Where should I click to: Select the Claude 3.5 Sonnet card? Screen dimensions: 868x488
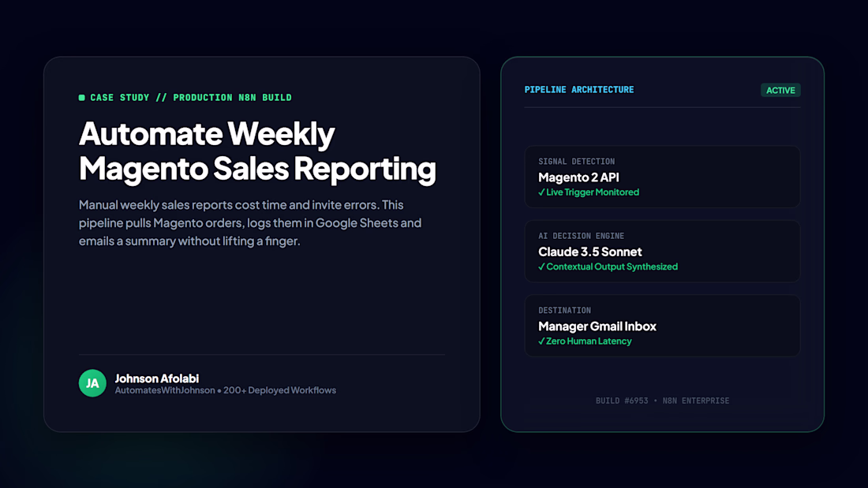point(662,251)
